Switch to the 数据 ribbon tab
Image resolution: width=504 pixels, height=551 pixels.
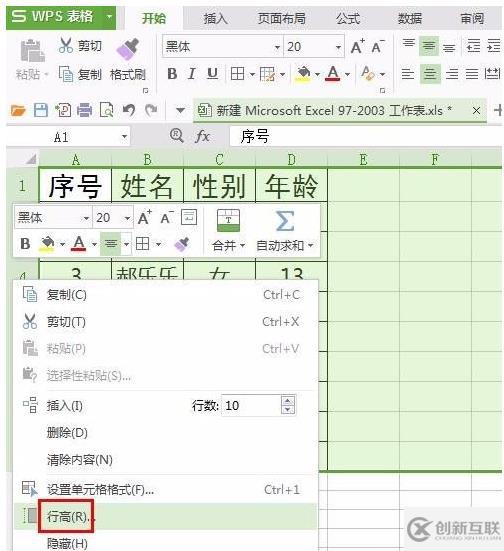(410, 18)
